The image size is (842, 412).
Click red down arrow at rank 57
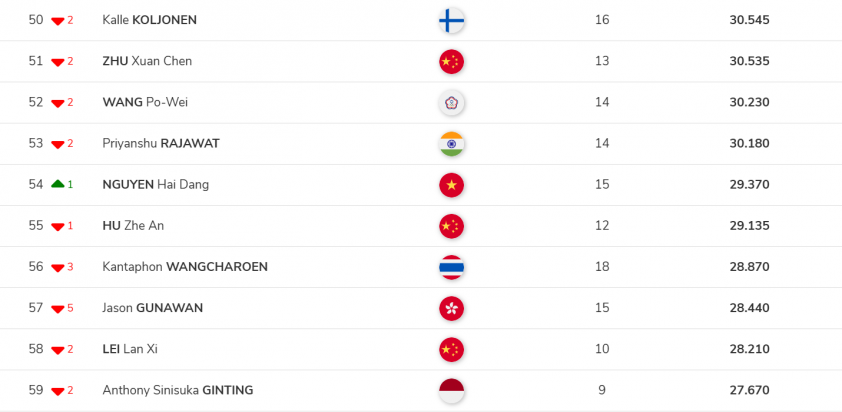tap(58, 309)
